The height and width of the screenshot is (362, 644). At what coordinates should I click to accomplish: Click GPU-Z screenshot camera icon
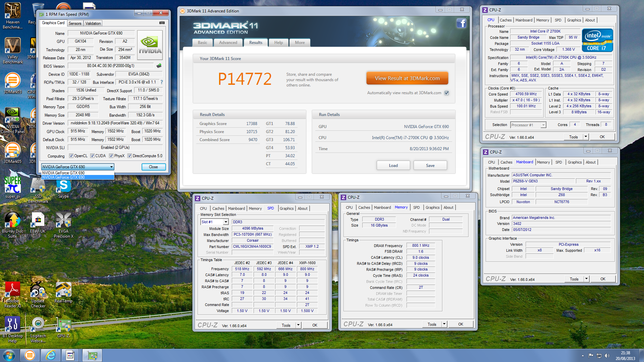(162, 23)
